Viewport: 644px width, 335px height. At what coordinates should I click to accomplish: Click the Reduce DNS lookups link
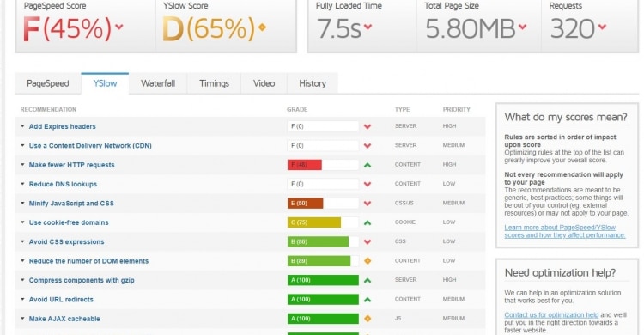pos(63,184)
